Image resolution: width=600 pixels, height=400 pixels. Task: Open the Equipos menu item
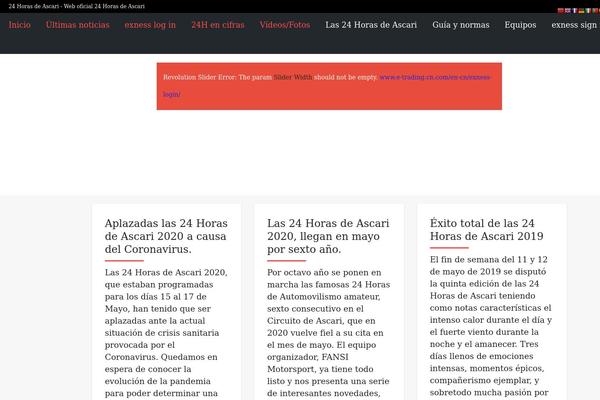coord(520,25)
